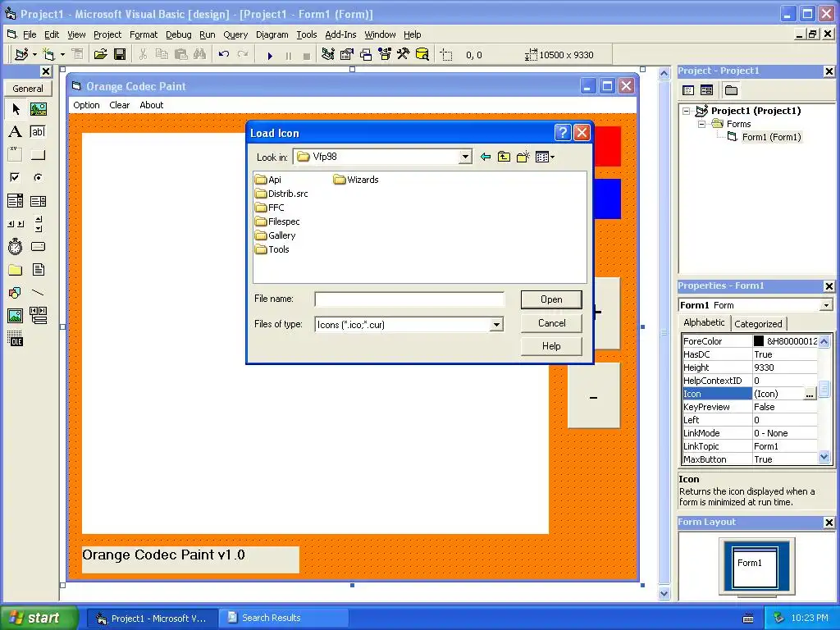Open the Properties Window toolbar icon
This screenshot has height=630, width=840.
point(347,55)
